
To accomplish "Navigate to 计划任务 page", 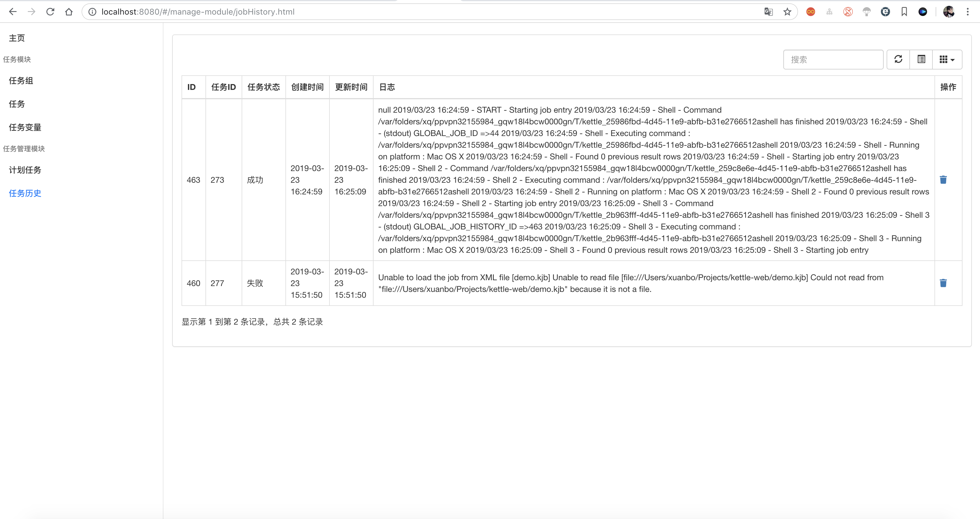I will [25, 170].
